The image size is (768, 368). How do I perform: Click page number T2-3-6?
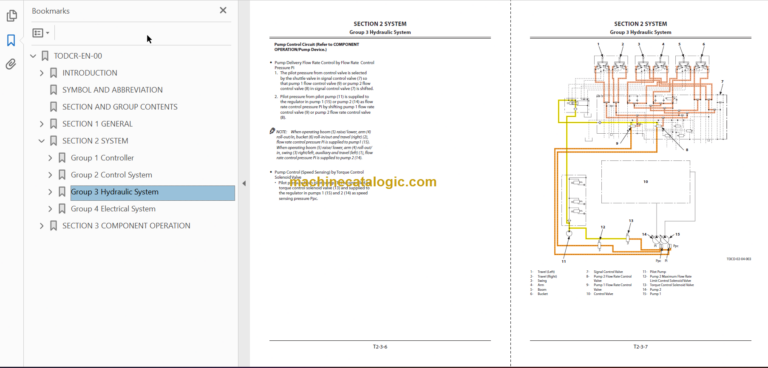tap(380, 347)
